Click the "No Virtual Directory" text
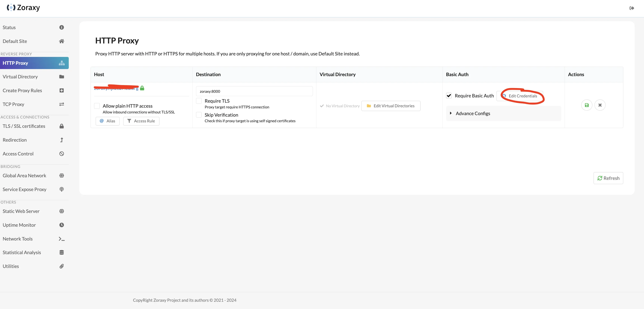Screen dimensions: 644x309 click(342, 106)
